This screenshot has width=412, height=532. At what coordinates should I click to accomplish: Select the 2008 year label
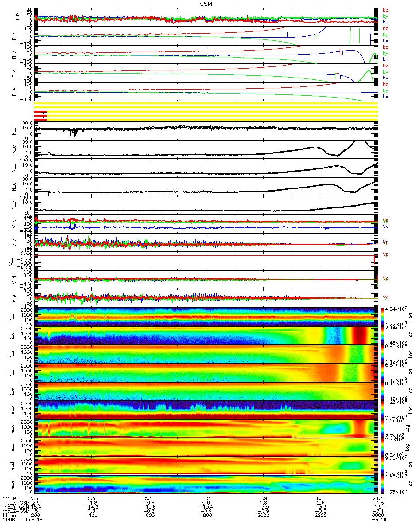click(x=9, y=520)
